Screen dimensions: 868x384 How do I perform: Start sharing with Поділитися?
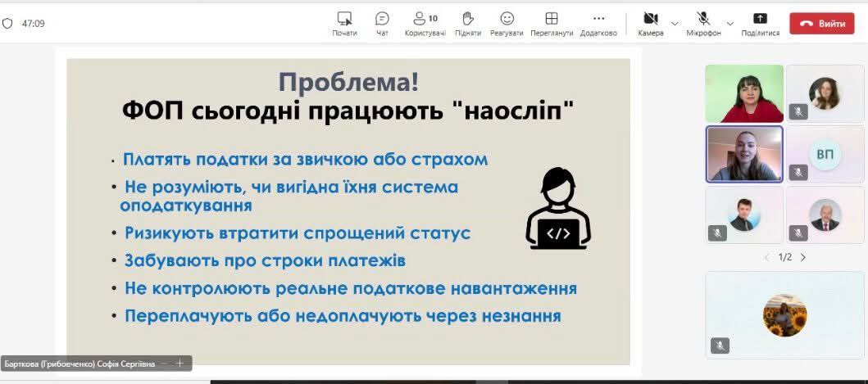tap(761, 24)
